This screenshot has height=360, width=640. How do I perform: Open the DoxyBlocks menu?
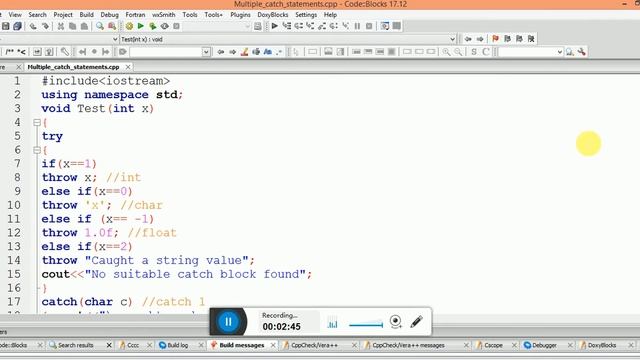coord(273,15)
